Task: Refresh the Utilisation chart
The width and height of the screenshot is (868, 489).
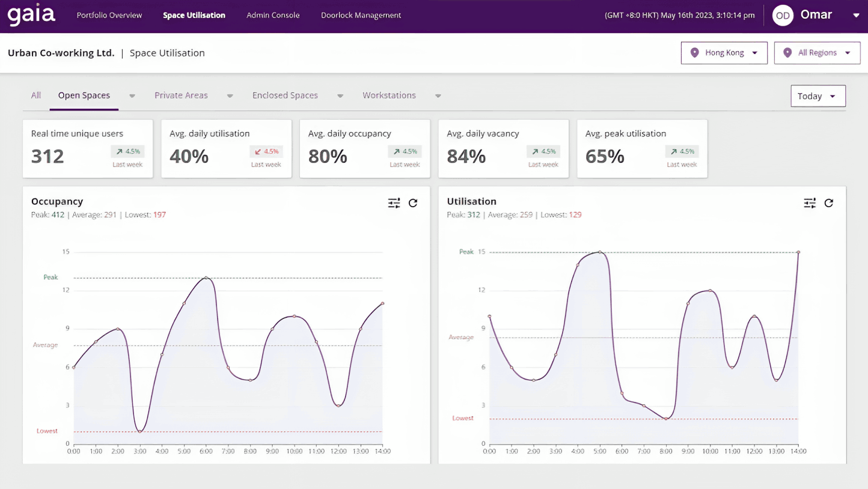Action: tap(829, 203)
